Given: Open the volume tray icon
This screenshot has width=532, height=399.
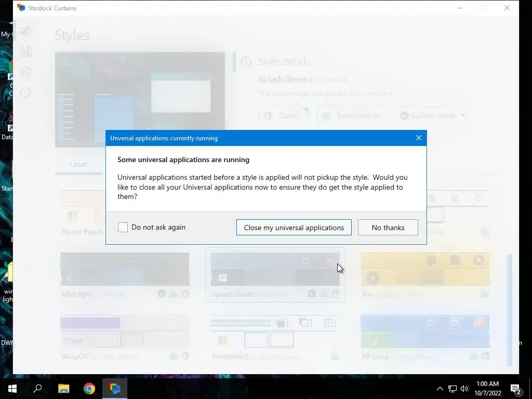Looking at the screenshot, I should tap(464, 389).
